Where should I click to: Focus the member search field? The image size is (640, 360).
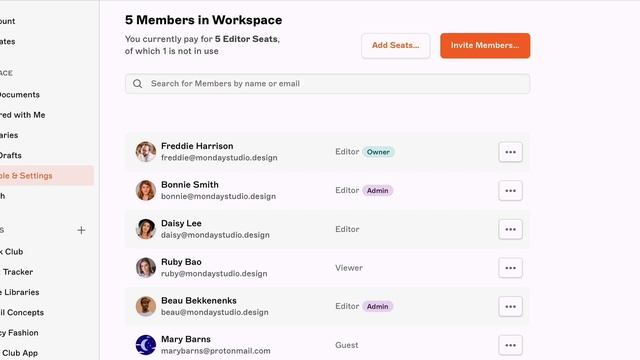327,84
